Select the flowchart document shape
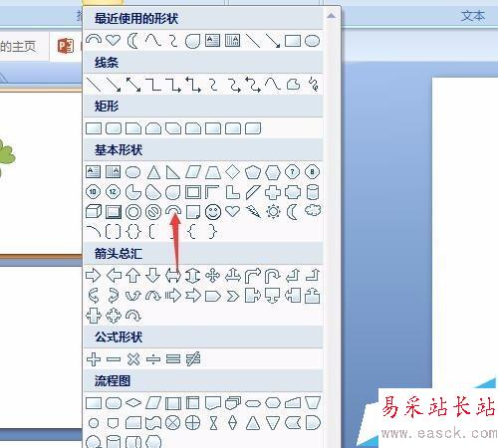The width and height of the screenshot is (498, 448). [213, 403]
